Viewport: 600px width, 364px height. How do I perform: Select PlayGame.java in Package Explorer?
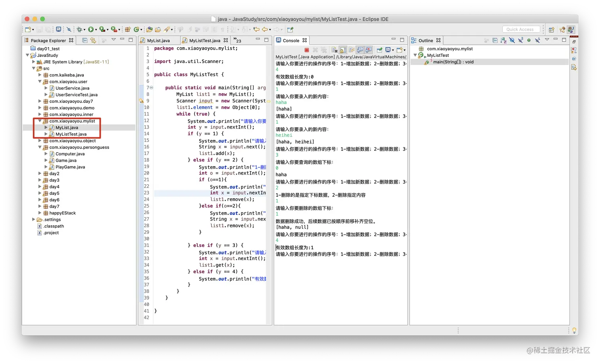pyautogui.click(x=70, y=167)
